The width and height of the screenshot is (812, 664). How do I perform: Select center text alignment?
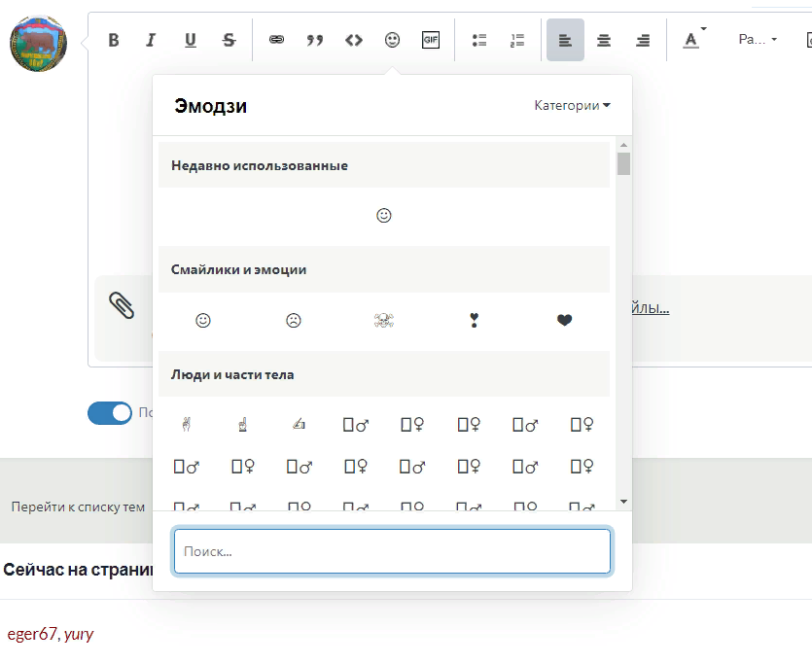(x=603, y=40)
